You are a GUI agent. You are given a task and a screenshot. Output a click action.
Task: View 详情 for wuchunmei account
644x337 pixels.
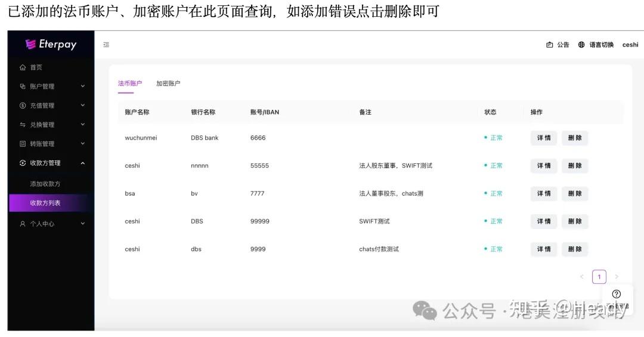click(544, 138)
